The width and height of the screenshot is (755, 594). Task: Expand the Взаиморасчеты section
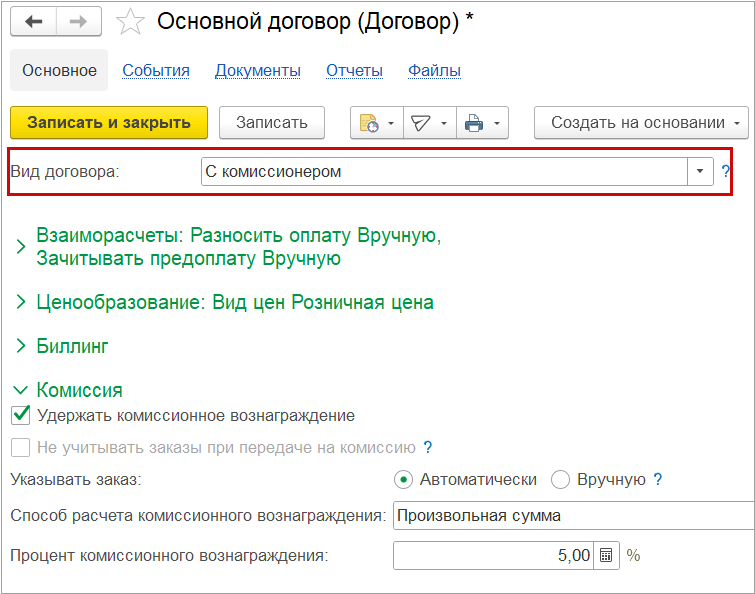coord(20,246)
